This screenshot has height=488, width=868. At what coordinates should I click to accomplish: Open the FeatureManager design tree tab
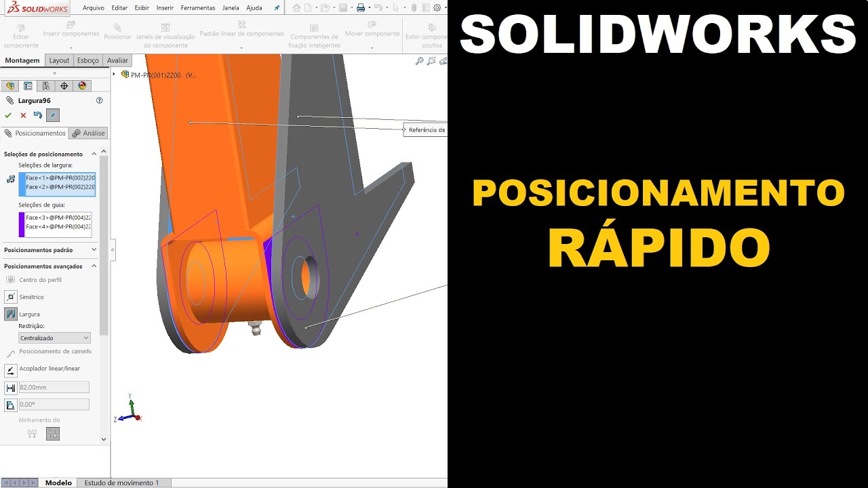tap(9, 86)
